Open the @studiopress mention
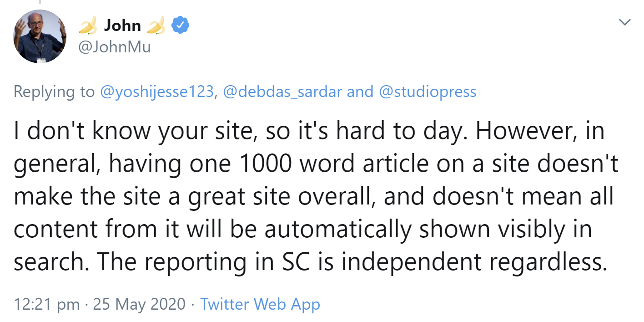The image size is (644, 322). coord(428,92)
